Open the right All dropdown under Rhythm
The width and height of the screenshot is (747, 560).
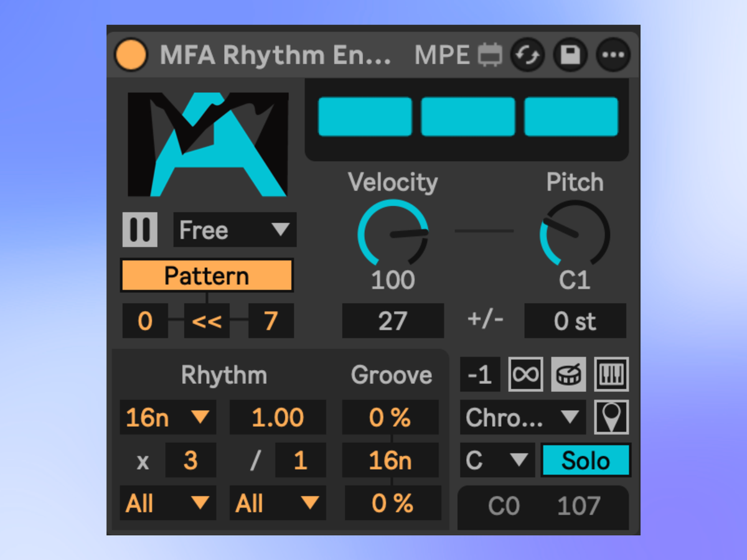(x=278, y=503)
